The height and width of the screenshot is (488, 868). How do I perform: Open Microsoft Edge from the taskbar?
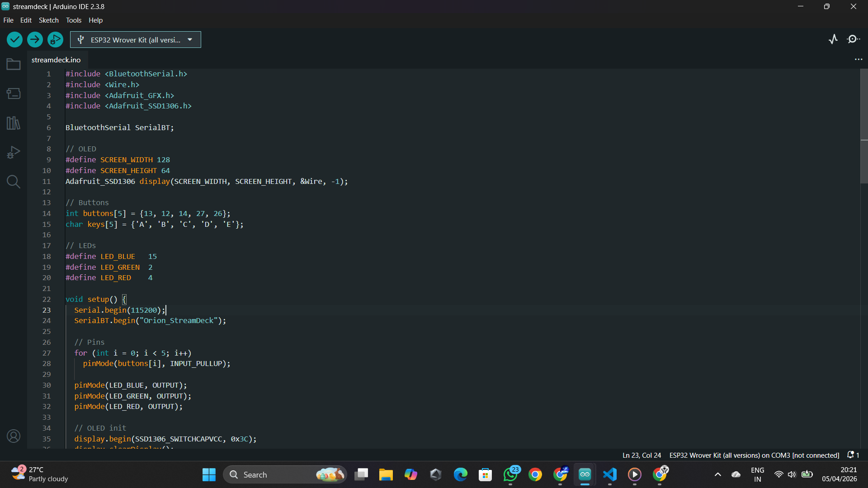click(x=461, y=474)
